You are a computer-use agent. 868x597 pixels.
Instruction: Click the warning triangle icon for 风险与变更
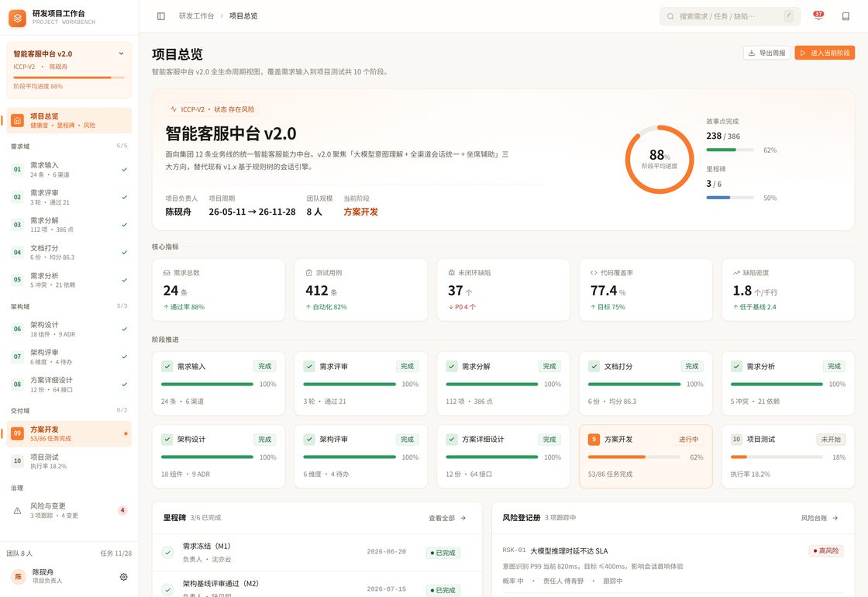17,511
